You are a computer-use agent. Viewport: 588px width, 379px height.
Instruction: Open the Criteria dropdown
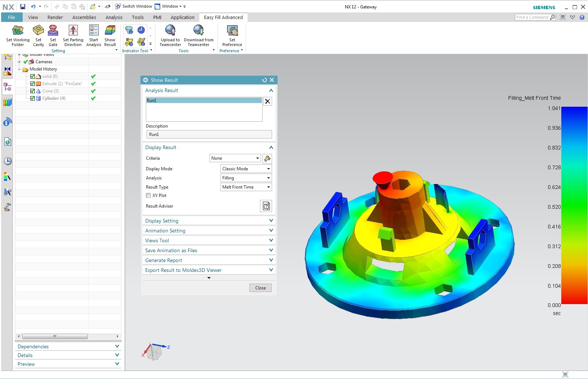tap(235, 158)
